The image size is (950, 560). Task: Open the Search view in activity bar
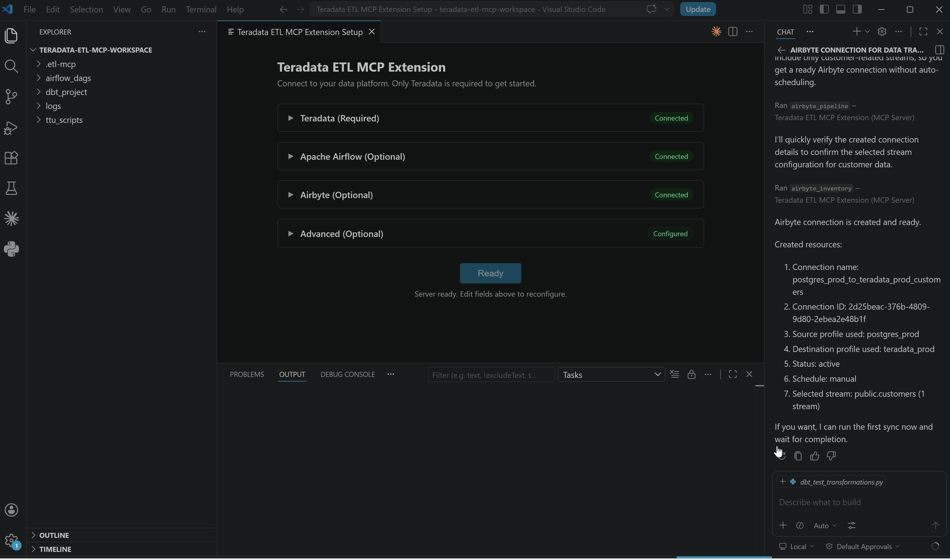[x=11, y=67]
